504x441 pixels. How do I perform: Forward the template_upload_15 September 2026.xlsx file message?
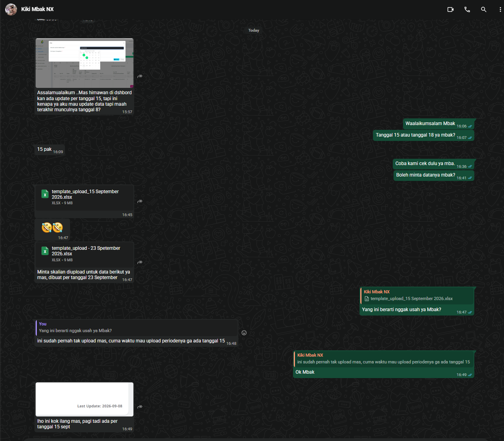pos(140,201)
